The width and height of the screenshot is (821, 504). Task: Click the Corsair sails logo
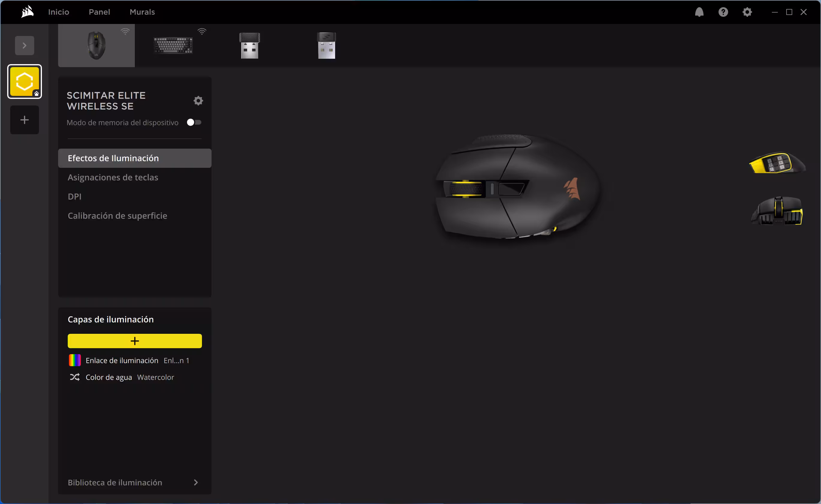[x=27, y=12]
